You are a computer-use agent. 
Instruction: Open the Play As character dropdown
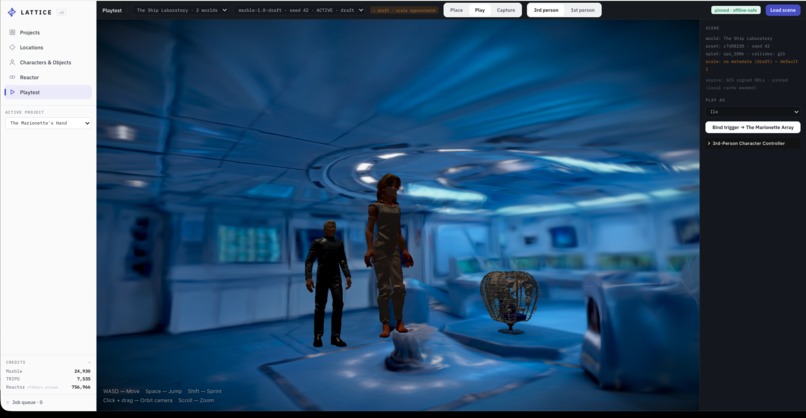[753, 112]
